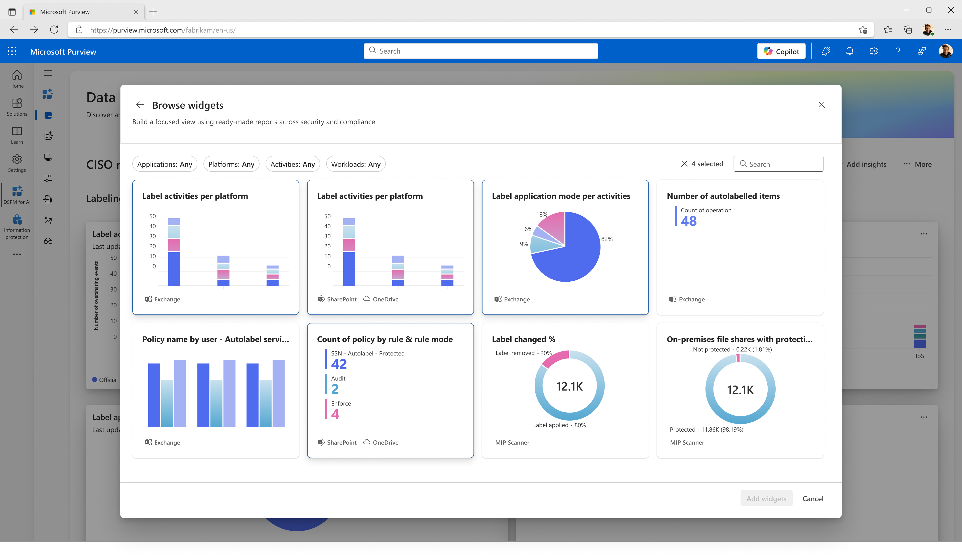Open the Workloads: Any filter
962x560 pixels.
point(356,164)
